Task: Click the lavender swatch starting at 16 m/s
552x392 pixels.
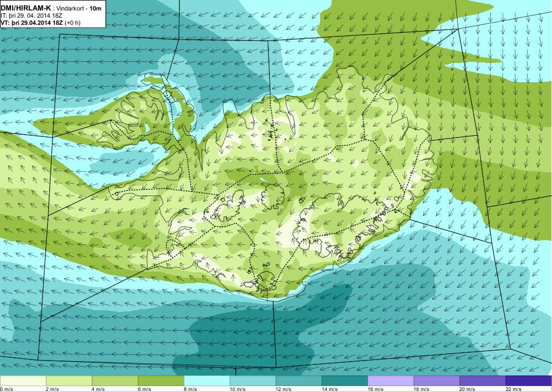Action: pos(391,381)
